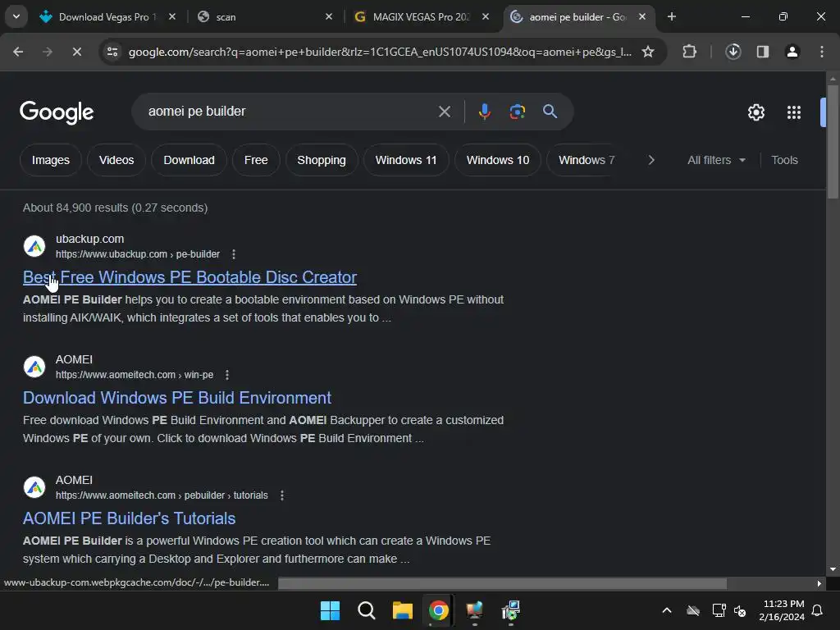Click the aomeitech.com win-pe URL
The image size is (840, 630).
click(135, 374)
